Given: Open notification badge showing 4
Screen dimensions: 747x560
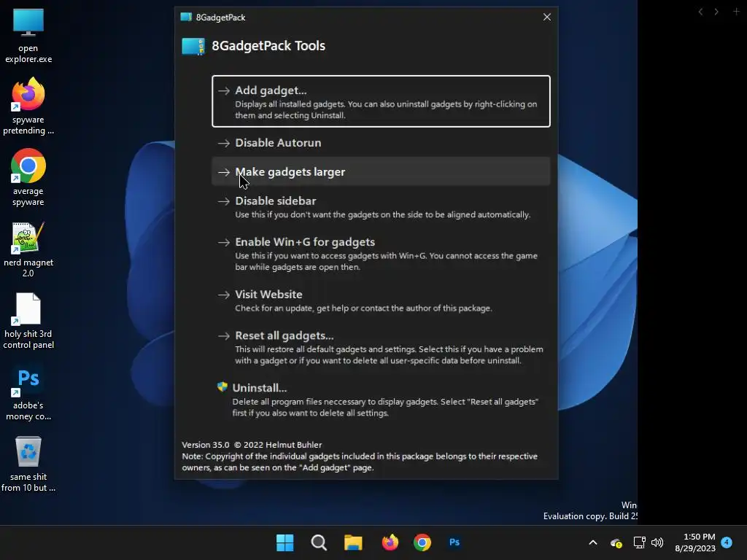Looking at the screenshot, I should (727, 542).
